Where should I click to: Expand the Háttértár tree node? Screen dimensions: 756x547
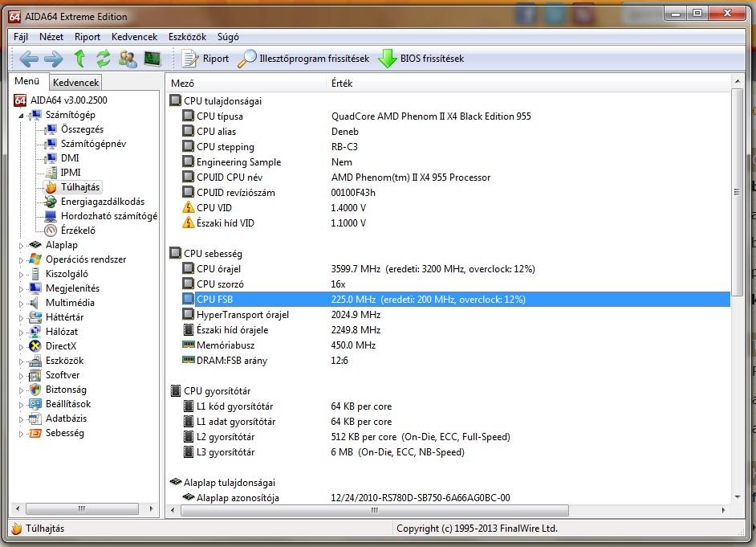[x=21, y=318]
